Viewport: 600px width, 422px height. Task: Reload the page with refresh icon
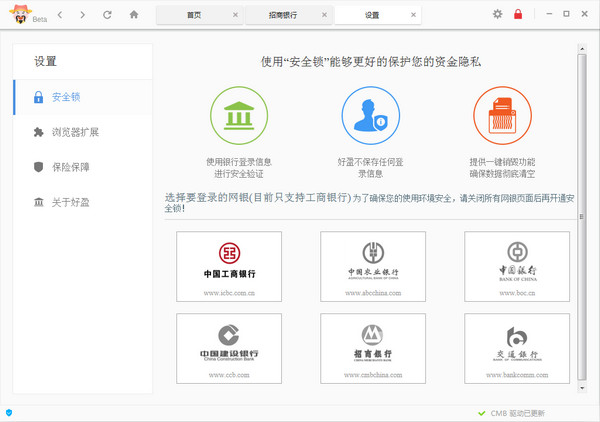pyautogui.click(x=107, y=15)
